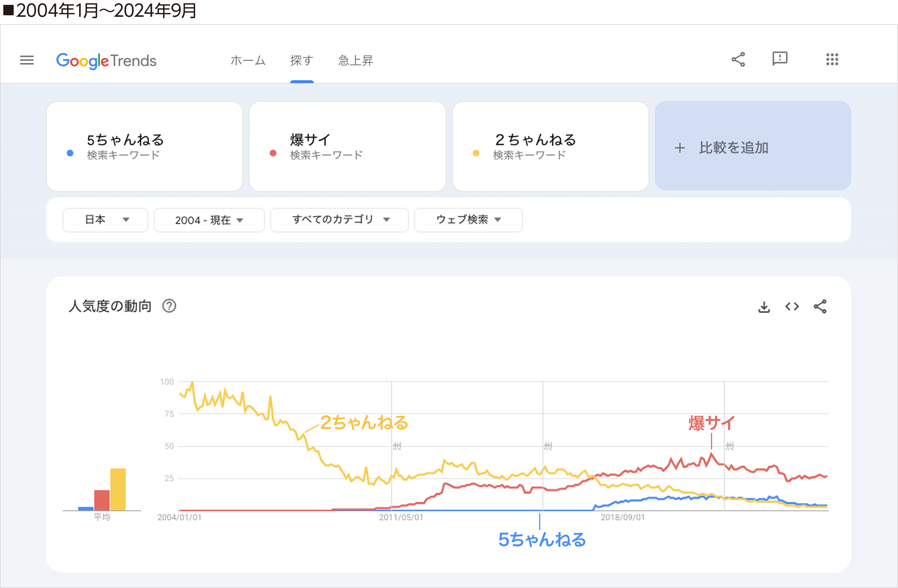Click the header share icon

(738, 60)
